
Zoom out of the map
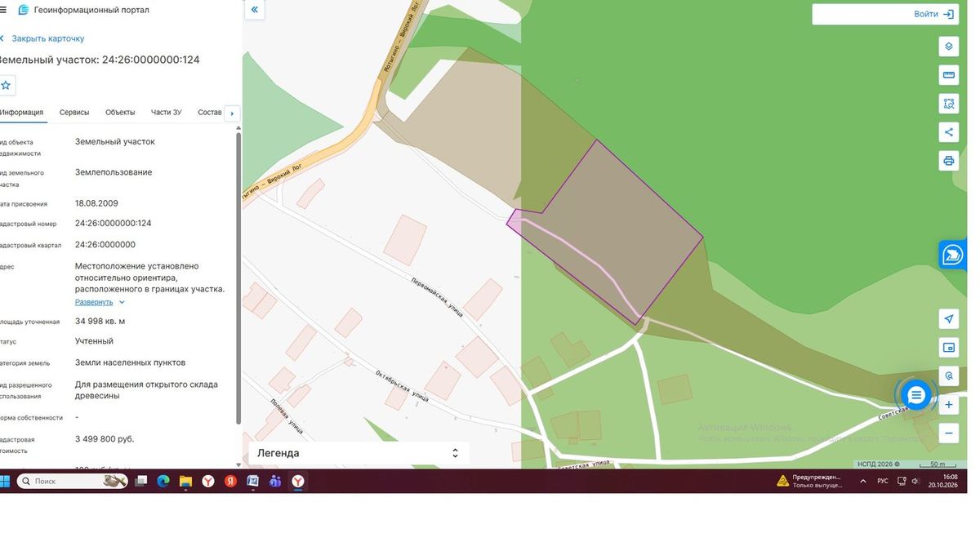point(948,433)
